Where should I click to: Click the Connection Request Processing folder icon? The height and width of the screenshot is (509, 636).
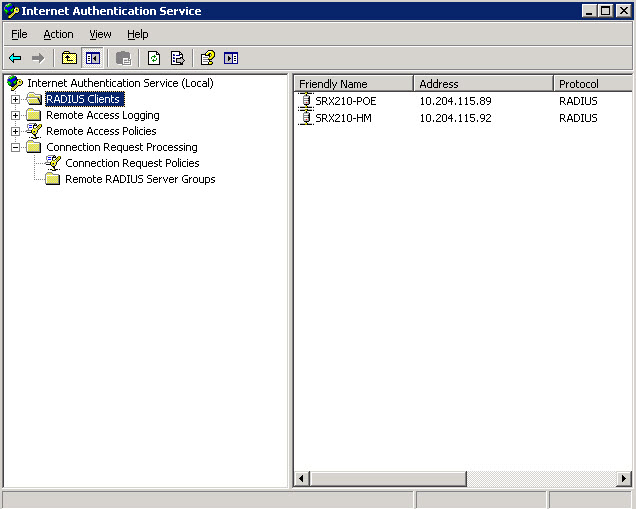click(x=34, y=147)
